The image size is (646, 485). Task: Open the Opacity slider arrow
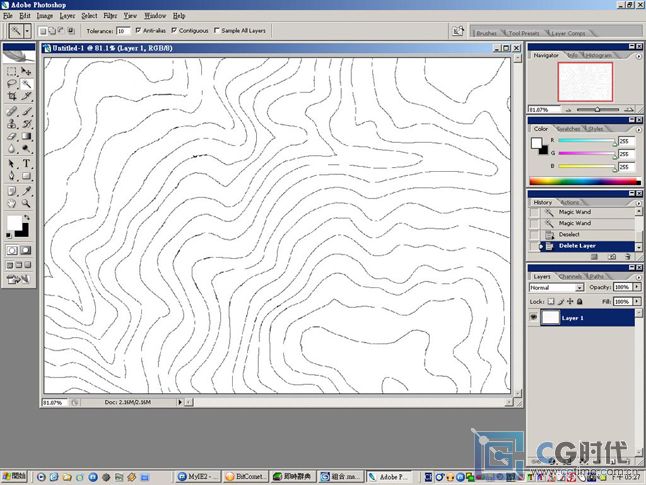tap(637, 287)
